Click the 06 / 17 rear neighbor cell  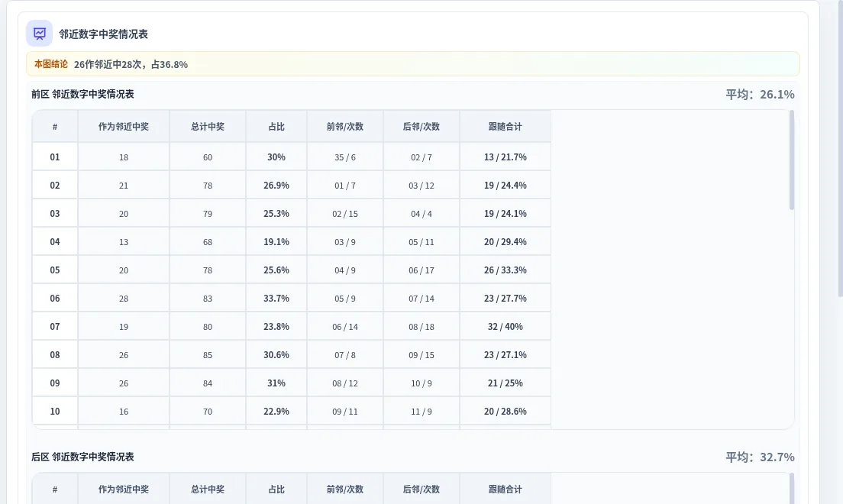pyautogui.click(x=421, y=270)
